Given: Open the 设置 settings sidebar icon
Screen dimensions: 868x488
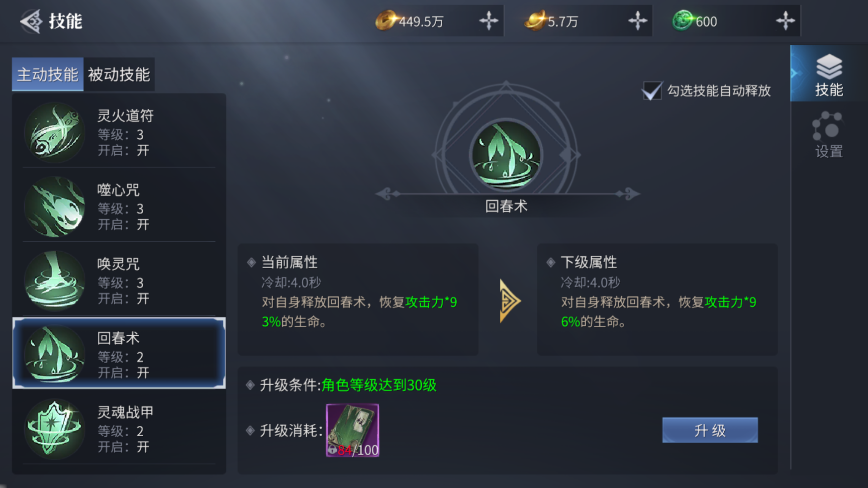Looking at the screenshot, I should 829,135.
